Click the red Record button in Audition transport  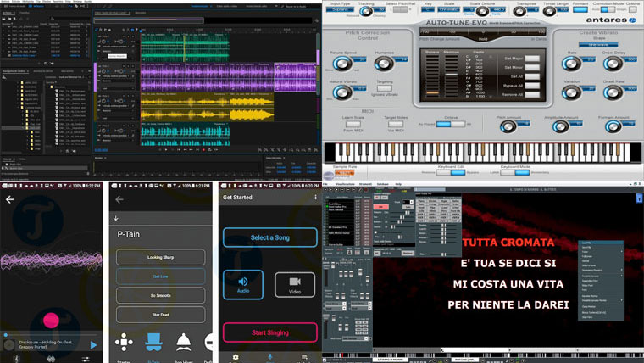203,150
